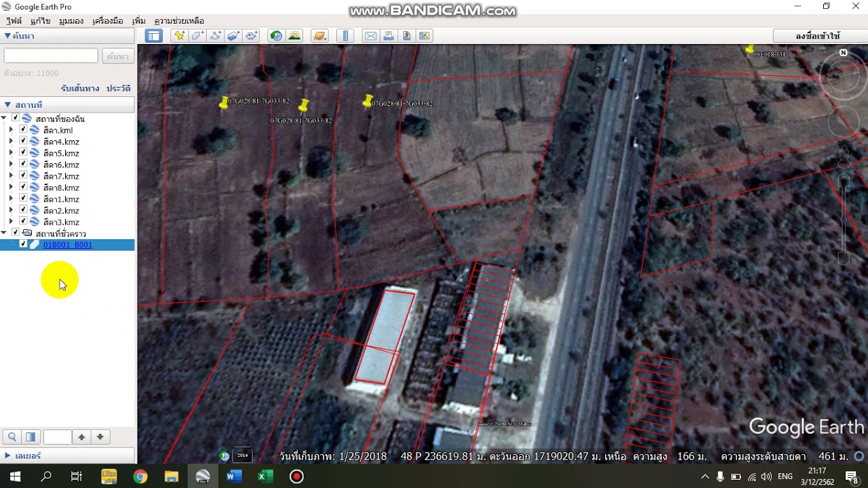Select สีดา6.kmz entry in tree
The image size is (868, 488).
coord(61,165)
